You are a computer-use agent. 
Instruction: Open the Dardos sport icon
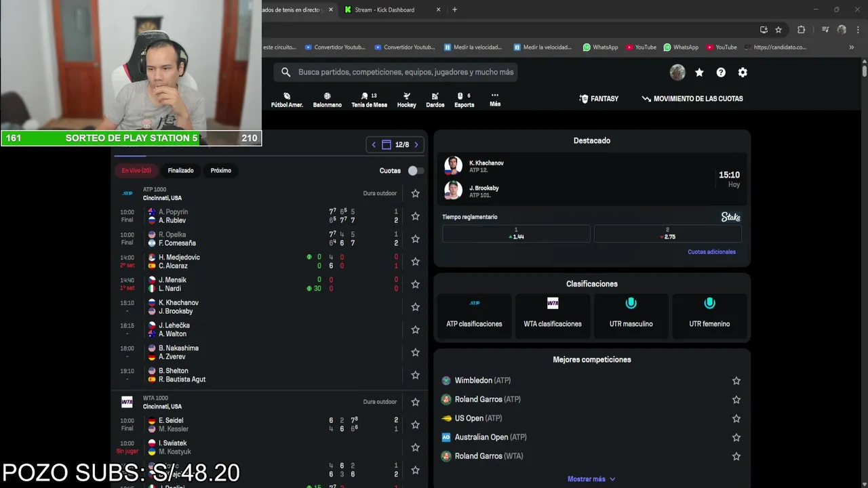pyautogui.click(x=435, y=100)
